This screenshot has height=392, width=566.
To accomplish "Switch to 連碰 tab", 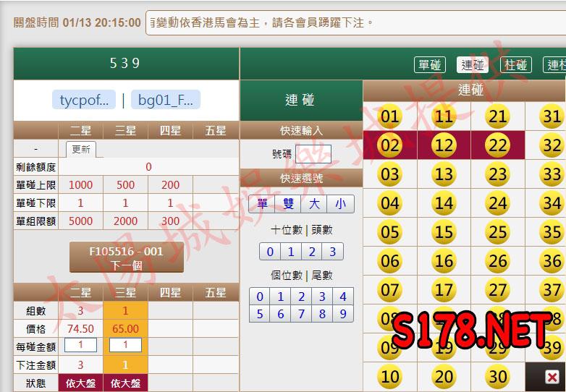I will tap(473, 65).
